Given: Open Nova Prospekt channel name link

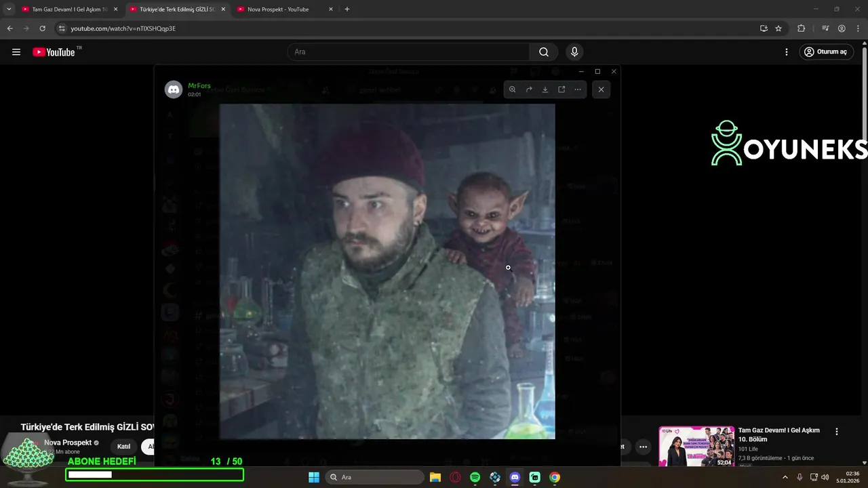Looking at the screenshot, I should (x=68, y=443).
